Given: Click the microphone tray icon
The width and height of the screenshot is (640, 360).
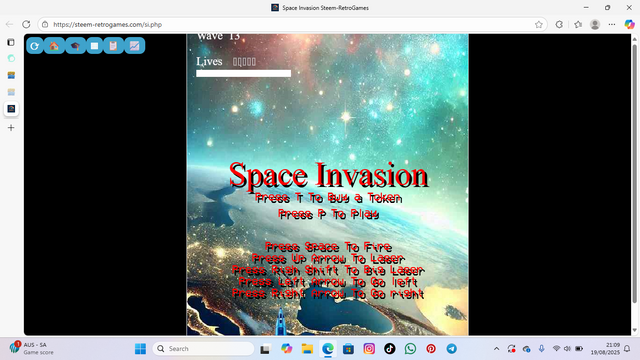Looking at the screenshot, I should click(x=542, y=349).
